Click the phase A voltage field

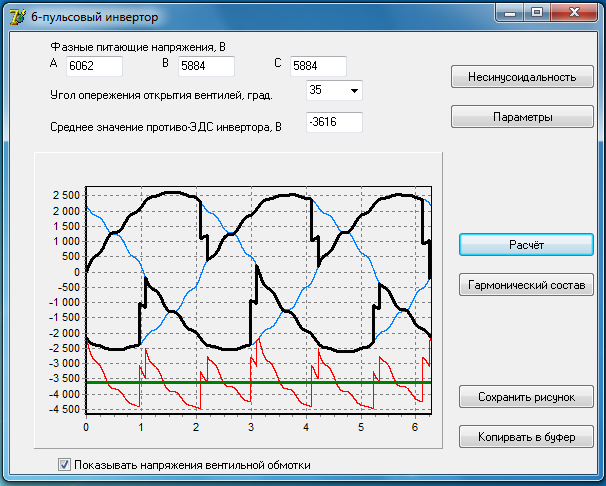[94, 66]
